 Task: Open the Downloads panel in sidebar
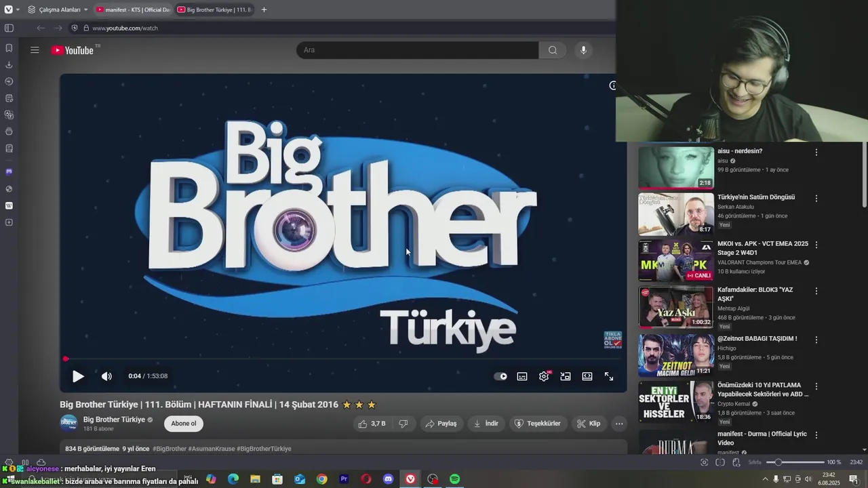click(x=9, y=65)
